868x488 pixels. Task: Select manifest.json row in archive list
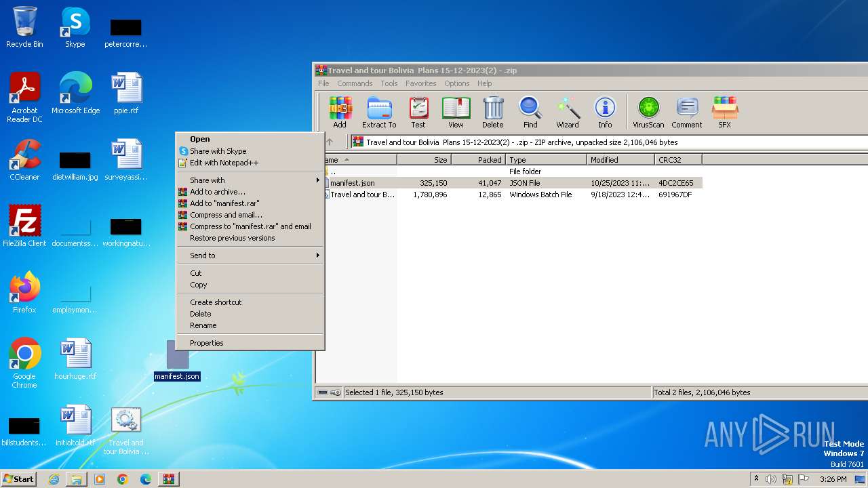513,183
